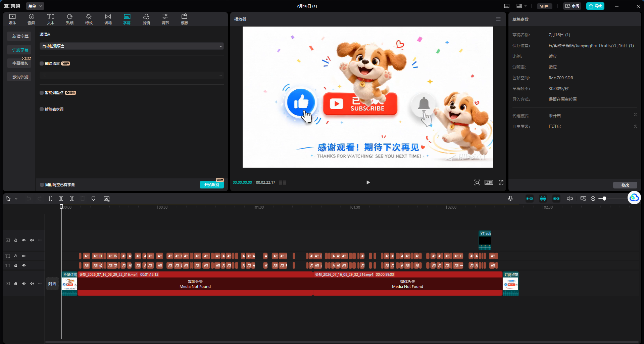Enable the 翻译语言 checkbox

(42, 63)
